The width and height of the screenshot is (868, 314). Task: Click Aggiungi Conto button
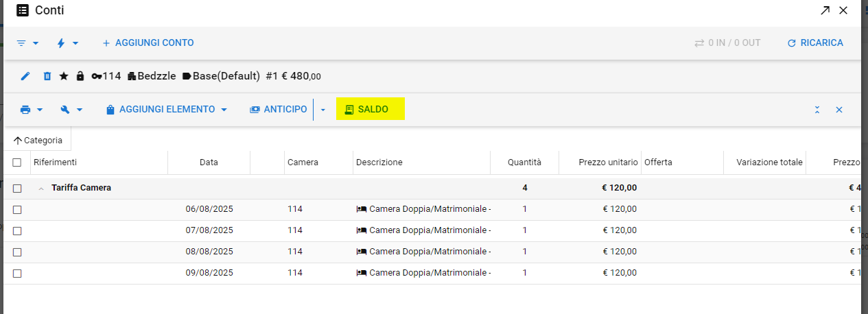(148, 43)
